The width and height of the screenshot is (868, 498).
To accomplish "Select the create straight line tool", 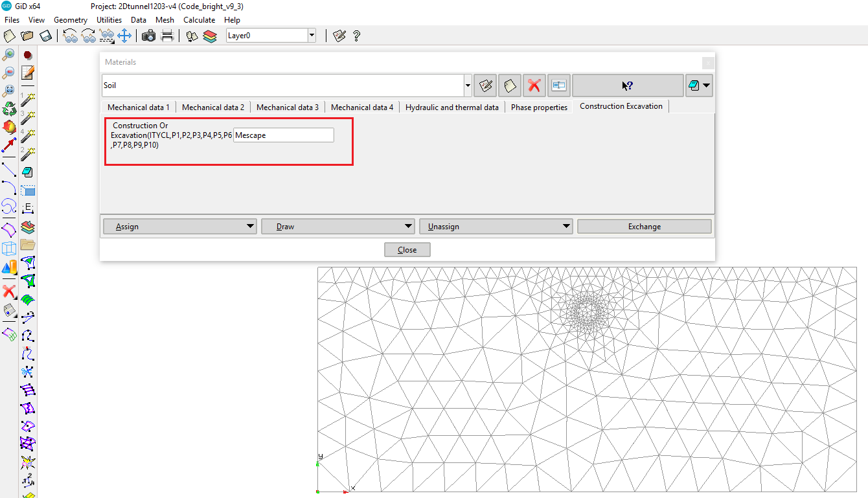I will point(9,170).
